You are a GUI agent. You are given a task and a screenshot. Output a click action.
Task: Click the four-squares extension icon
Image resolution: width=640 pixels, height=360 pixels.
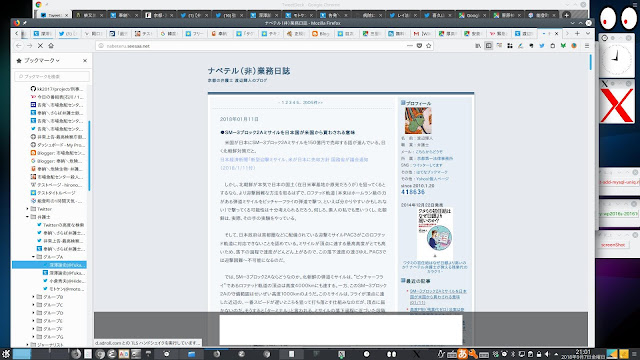click(x=510, y=46)
